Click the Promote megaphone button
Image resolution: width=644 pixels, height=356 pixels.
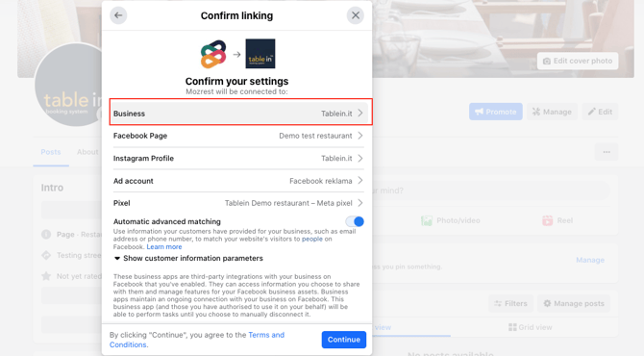click(496, 112)
